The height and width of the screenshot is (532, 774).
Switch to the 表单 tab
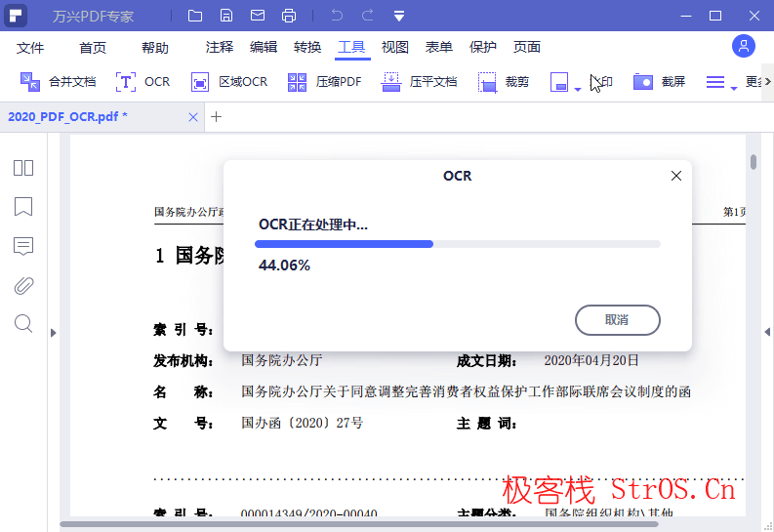click(439, 47)
